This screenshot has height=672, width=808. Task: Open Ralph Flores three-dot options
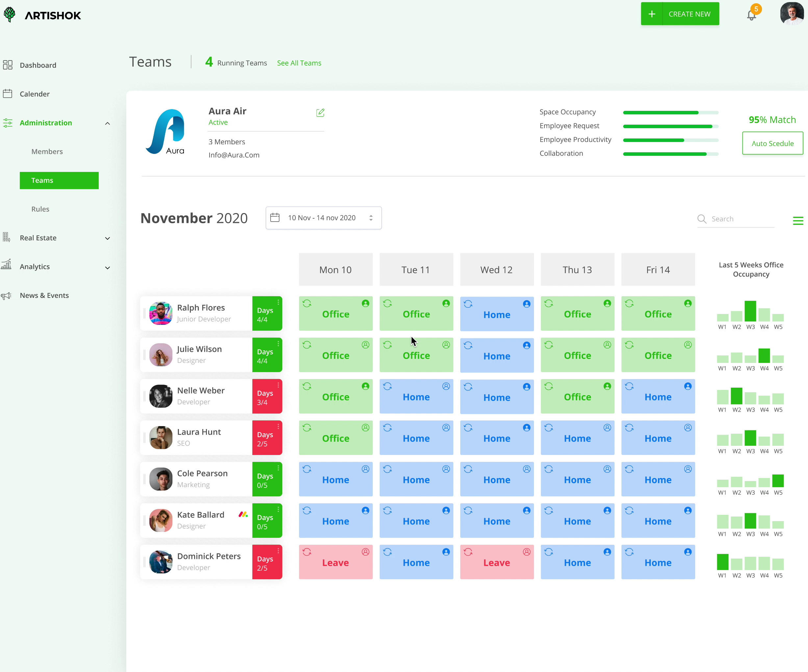(278, 302)
